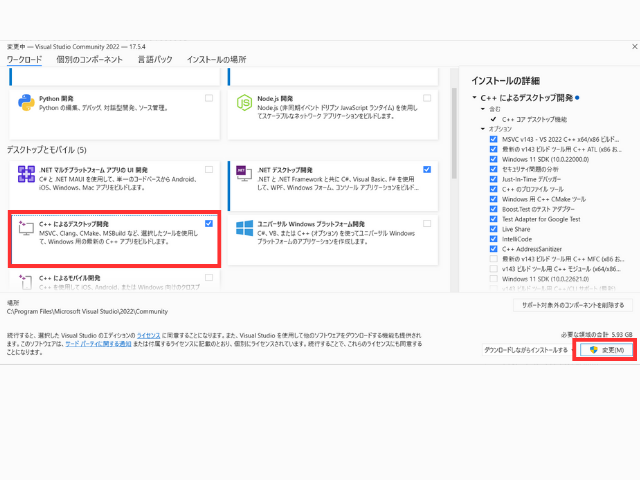Screen dimensions: 640x480
Task: Check the v143 C++ MFC build tools option
Action: (493, 259)
